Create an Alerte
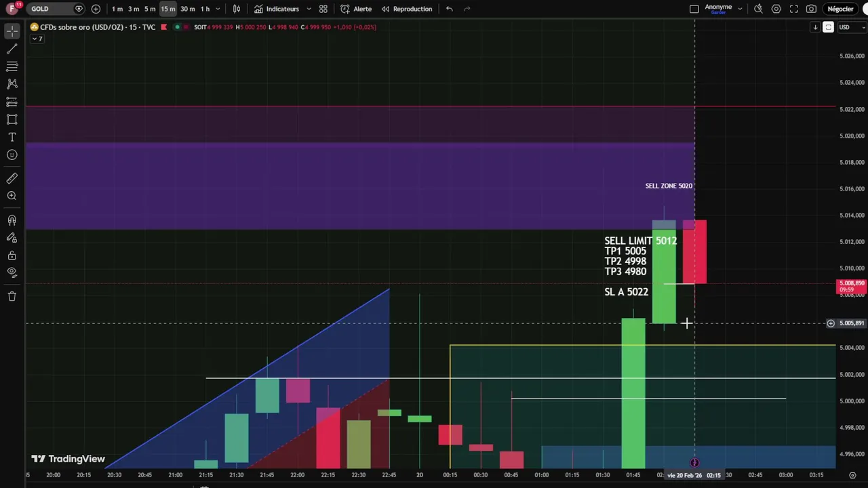 click(x=356, y=9)
